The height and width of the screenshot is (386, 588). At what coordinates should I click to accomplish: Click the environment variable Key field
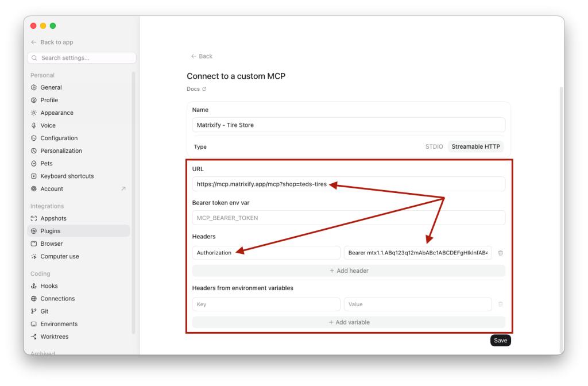click(266, 304)
